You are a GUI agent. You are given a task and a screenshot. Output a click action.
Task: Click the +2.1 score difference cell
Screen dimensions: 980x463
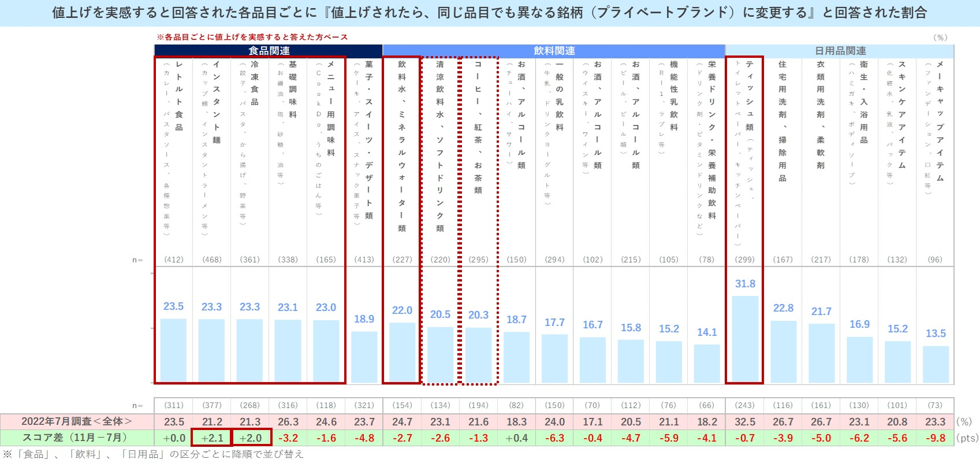tap(212, 438)
